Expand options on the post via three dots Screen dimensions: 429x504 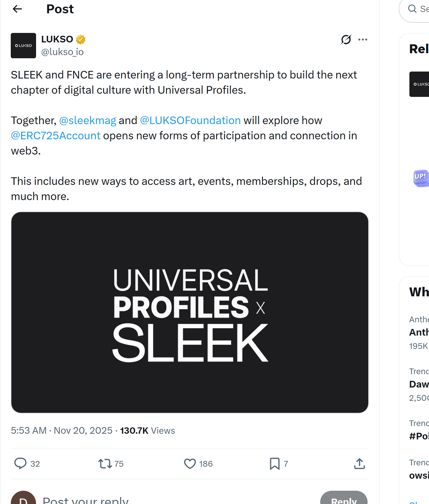(x=363, y=39)
